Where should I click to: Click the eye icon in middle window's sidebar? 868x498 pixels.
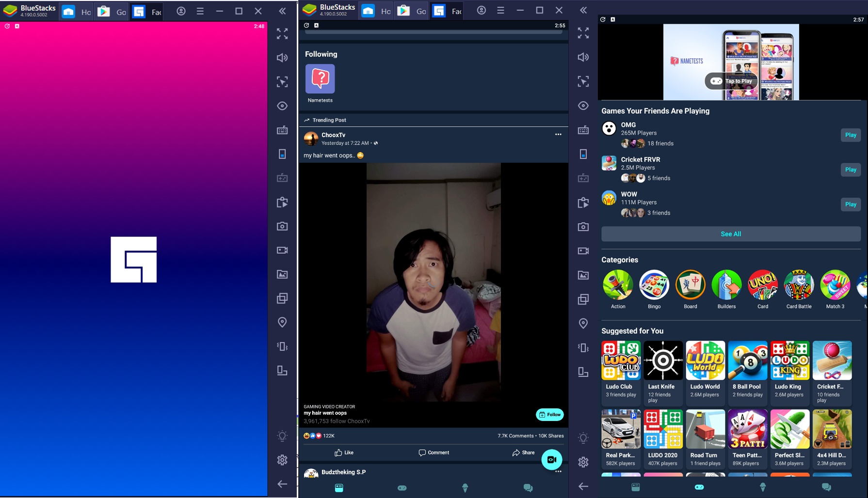pos(583,106)
